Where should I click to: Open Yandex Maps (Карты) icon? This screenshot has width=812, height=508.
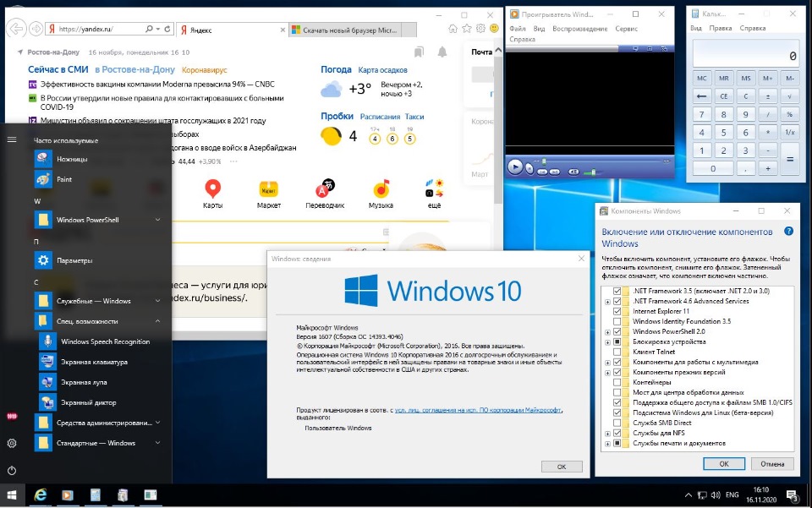213,194
